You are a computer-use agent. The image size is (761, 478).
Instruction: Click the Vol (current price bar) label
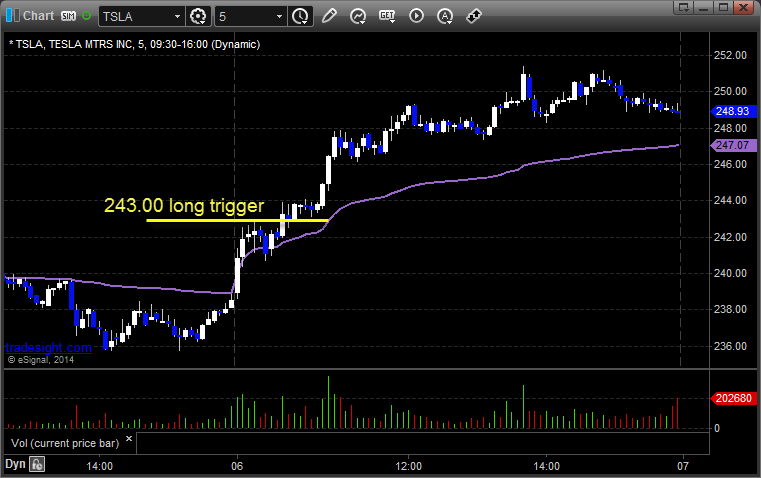coord(65,443)
